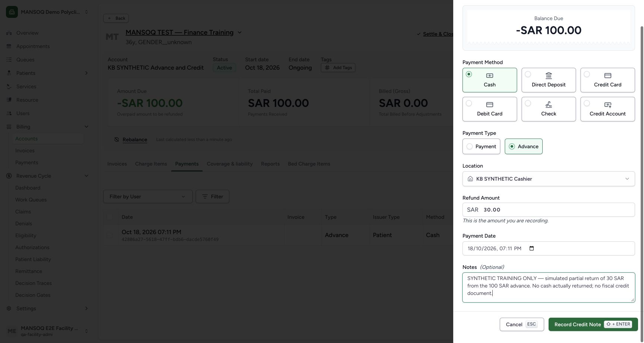Switch to the Charge Items tab

point(151,164)
